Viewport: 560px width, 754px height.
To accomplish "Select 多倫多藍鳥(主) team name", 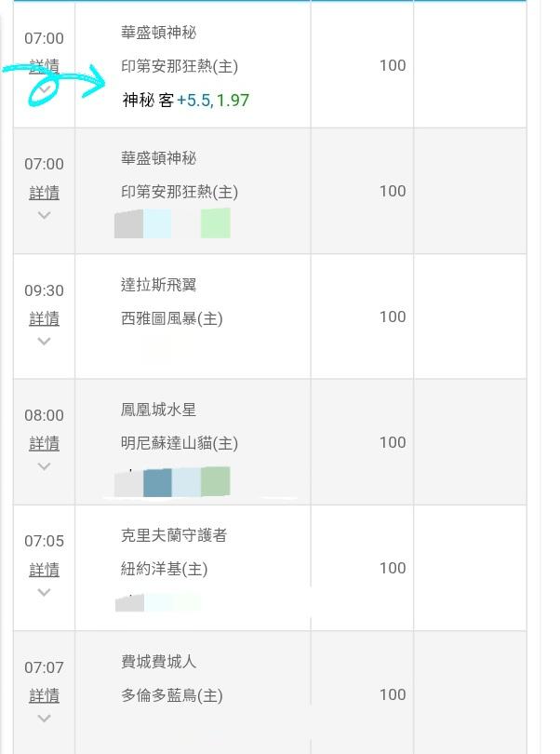I will click(x=171, y=695).
